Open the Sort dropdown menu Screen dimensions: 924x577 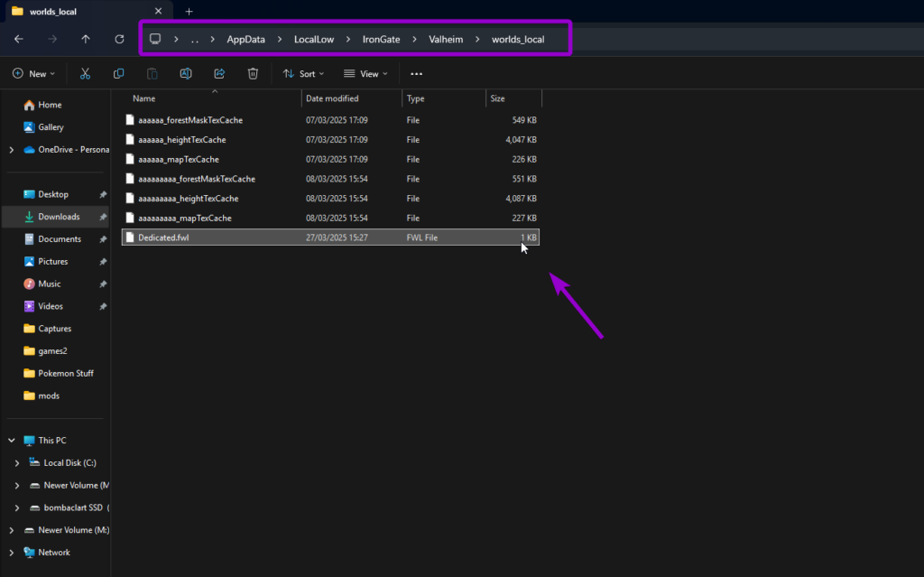303,74
